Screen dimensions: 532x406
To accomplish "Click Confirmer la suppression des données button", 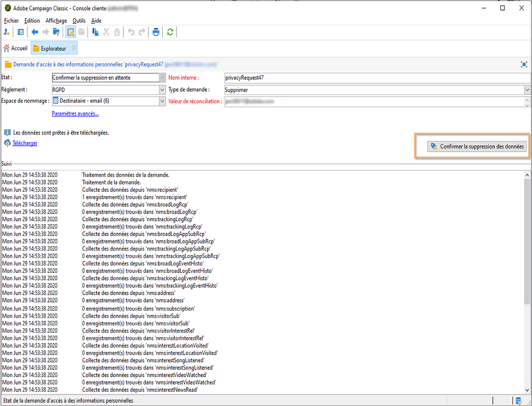I will pos(477,147).
